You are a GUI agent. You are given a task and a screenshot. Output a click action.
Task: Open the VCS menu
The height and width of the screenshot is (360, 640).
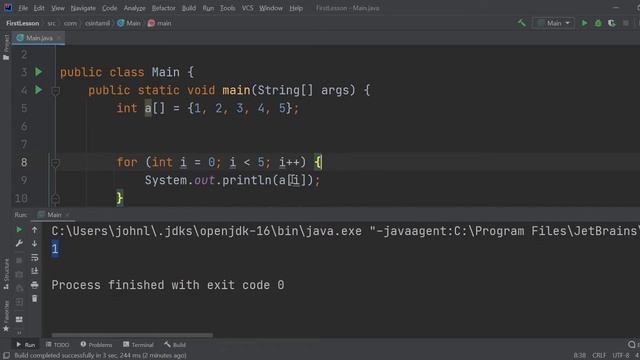tap(247, 8)
